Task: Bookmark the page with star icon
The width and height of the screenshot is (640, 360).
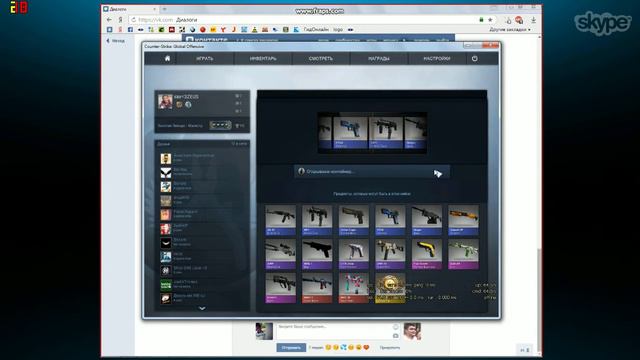Action: pyautogui.click(x=490, y=20)
